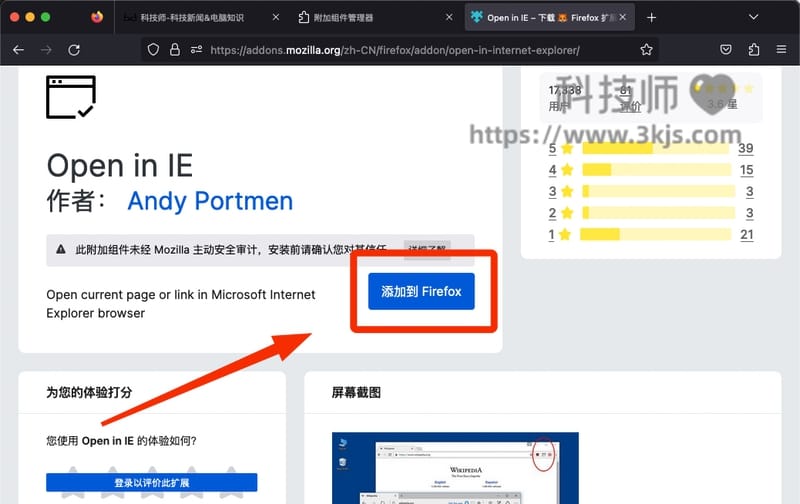The width and height of the screenshot is (800, 504).
Task: Click the Open in IE heading text
Action: pyautogui.click(x=120, y=166)
